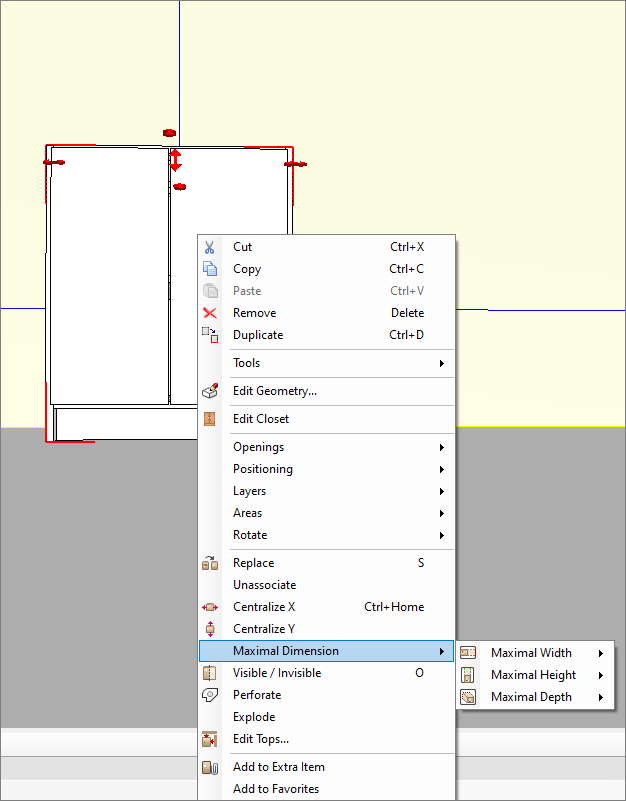Choose Add to Favorites entry

point(326,789)
